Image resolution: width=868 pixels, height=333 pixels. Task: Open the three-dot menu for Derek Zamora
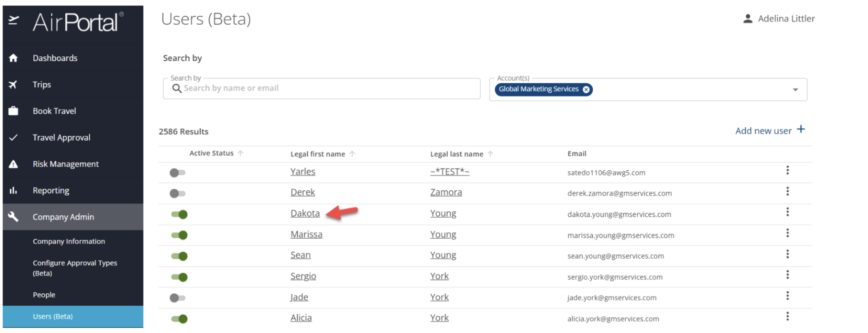(x=787, y=191)
